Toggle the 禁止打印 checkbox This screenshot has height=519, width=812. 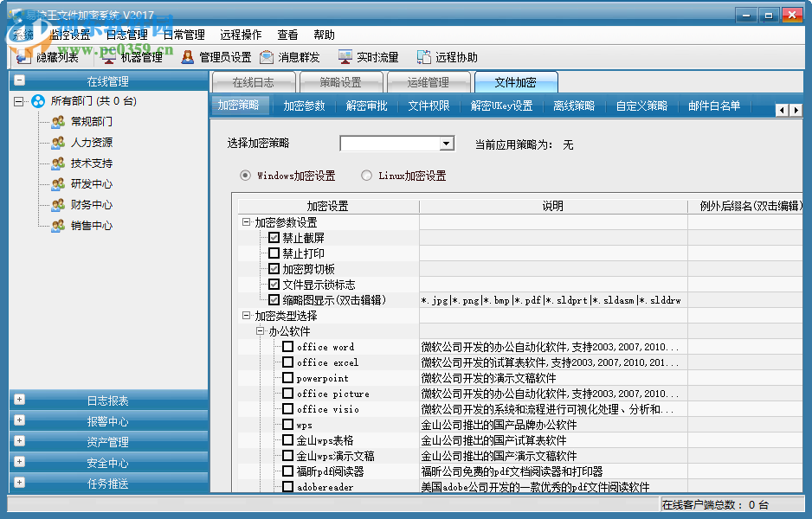tap(274, 253)
